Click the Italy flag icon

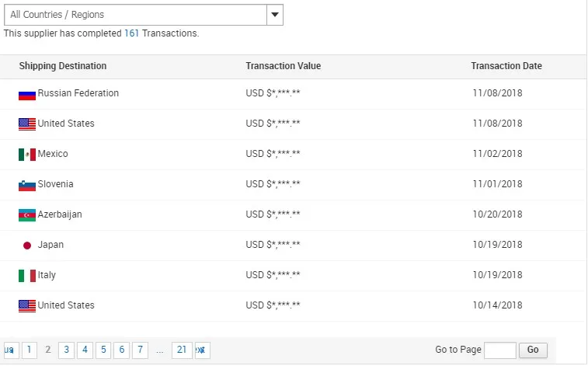click(27, 276)
